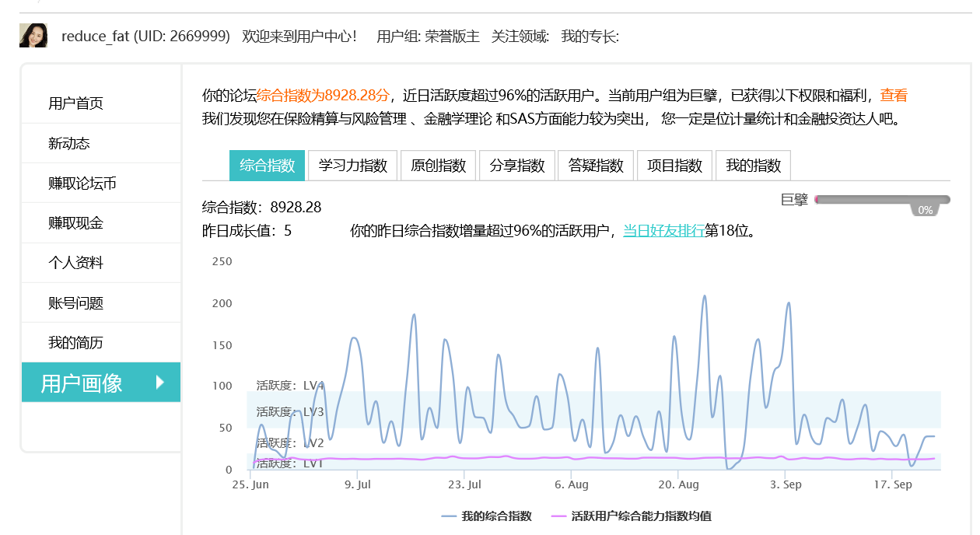Viewport: 980px width, 535px height.
Task: Click the 活跃度：LV4 chart label
Action: point(290,385)
